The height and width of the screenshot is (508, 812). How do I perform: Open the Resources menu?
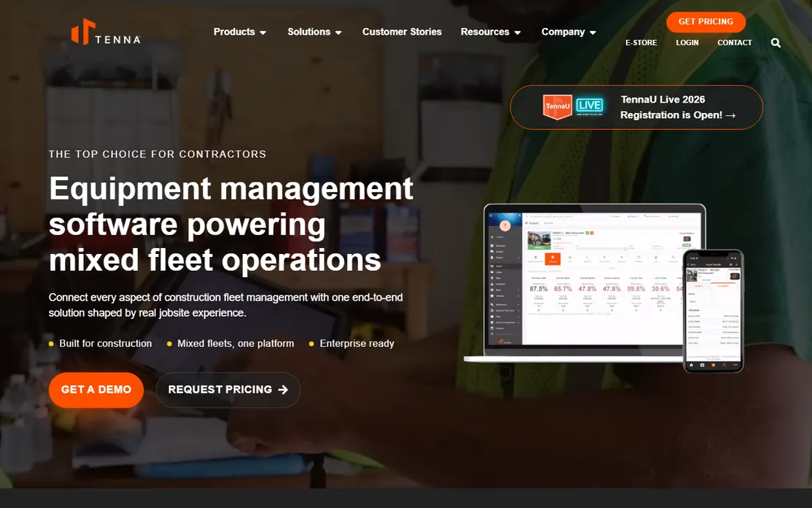[x=490, y=32]
